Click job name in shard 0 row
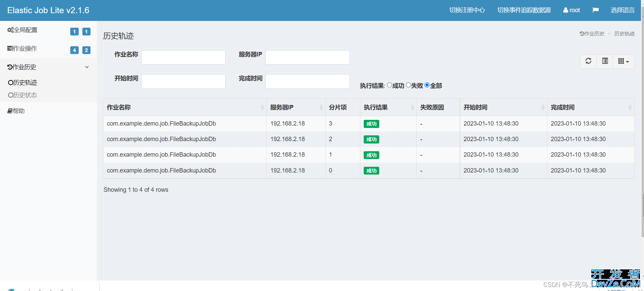This screenshot has height=291, width=644. [x=161, y=170]
